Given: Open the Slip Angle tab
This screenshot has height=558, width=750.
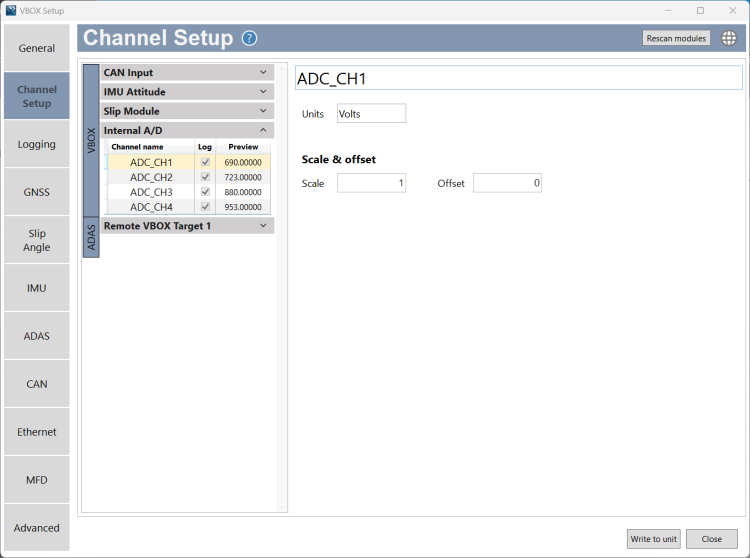Looking at the screenshot, I should [x=37, y=240].
